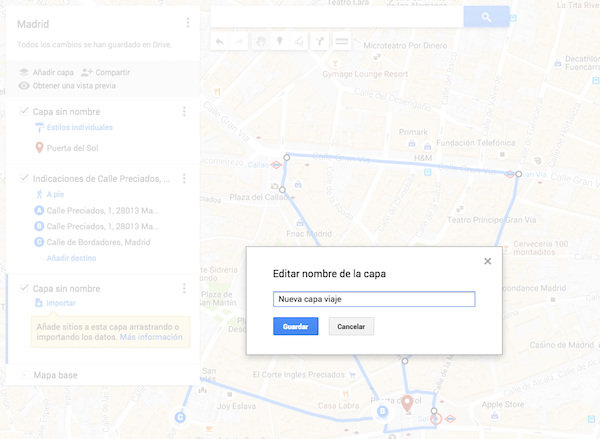Screen dimensions: 600x439
Task: Click the layer name text field
Action: 374,299
